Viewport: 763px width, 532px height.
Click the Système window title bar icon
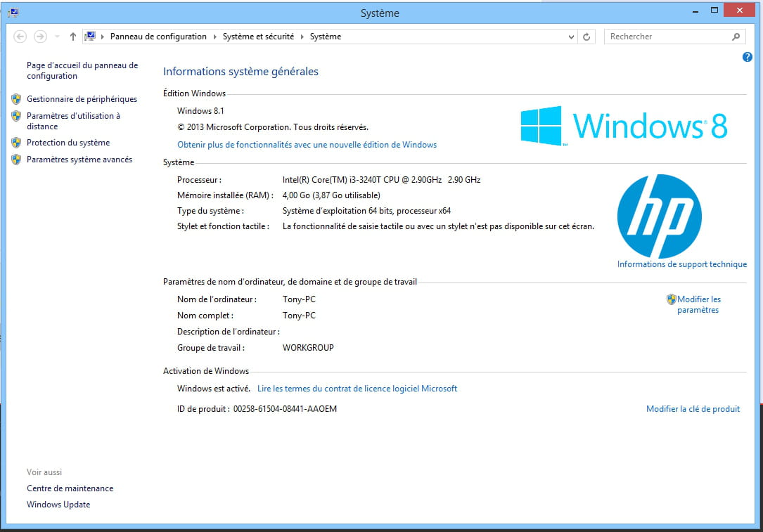[x=13, y=13]
